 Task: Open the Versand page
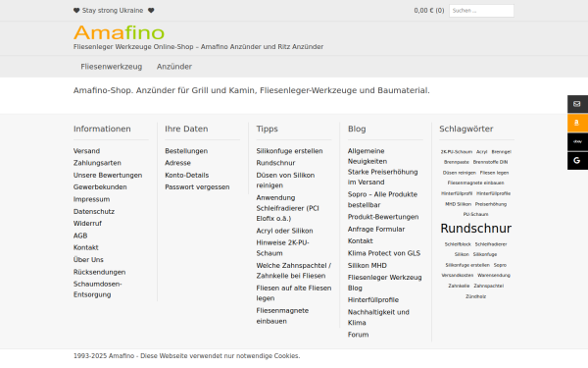tap(86, 151)
